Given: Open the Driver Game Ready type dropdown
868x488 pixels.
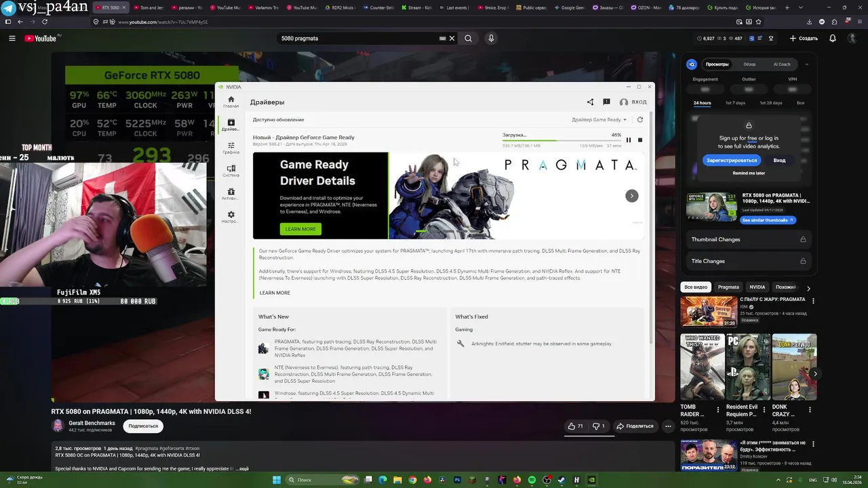Looking at the screenshot, I should pyautogui.click(x=599, y=120).
